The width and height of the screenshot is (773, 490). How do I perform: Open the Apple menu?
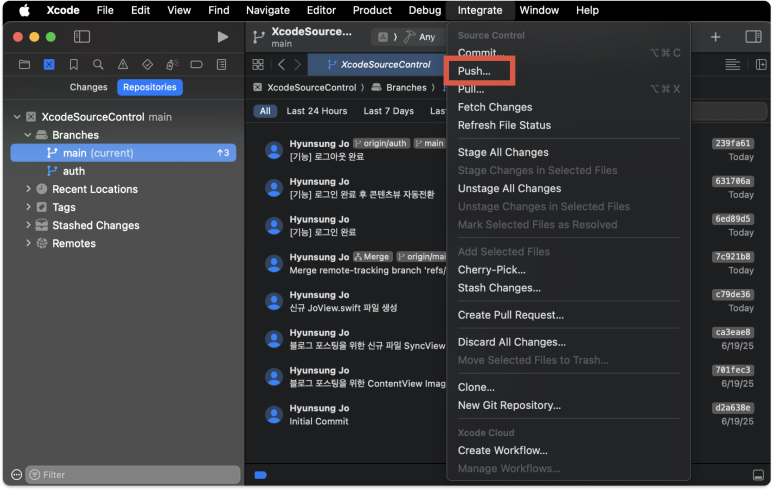(24, 10)
